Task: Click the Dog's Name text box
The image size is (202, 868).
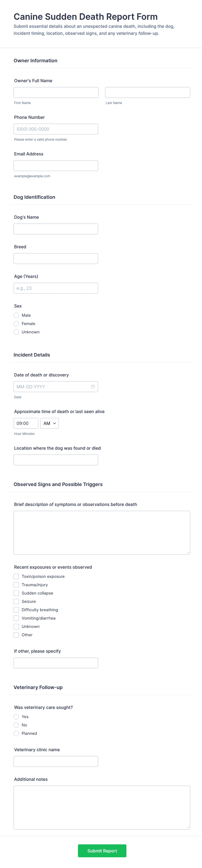Action: pos(56,229)
